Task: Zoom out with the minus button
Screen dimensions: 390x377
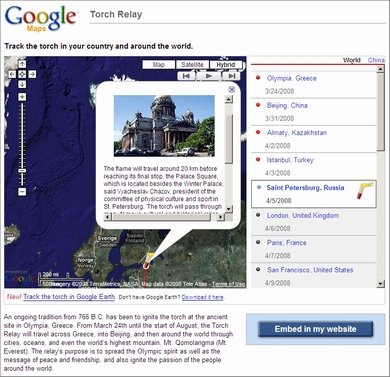Action: coord(22,192)
